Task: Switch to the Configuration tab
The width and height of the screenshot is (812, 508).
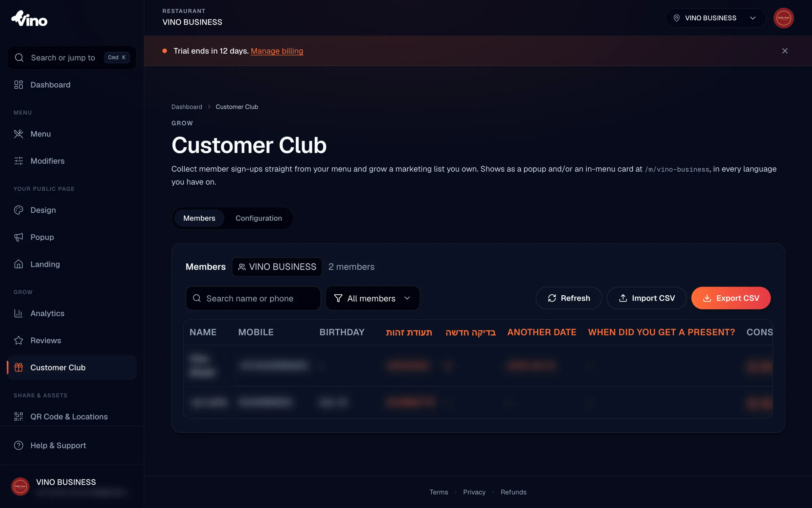Action: click(259, 218)
